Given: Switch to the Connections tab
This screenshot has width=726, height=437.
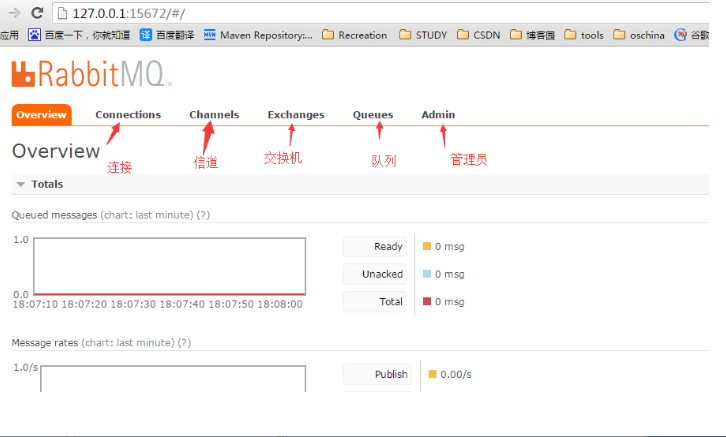Looking at the screenshot, I should [x=128, y=115].
